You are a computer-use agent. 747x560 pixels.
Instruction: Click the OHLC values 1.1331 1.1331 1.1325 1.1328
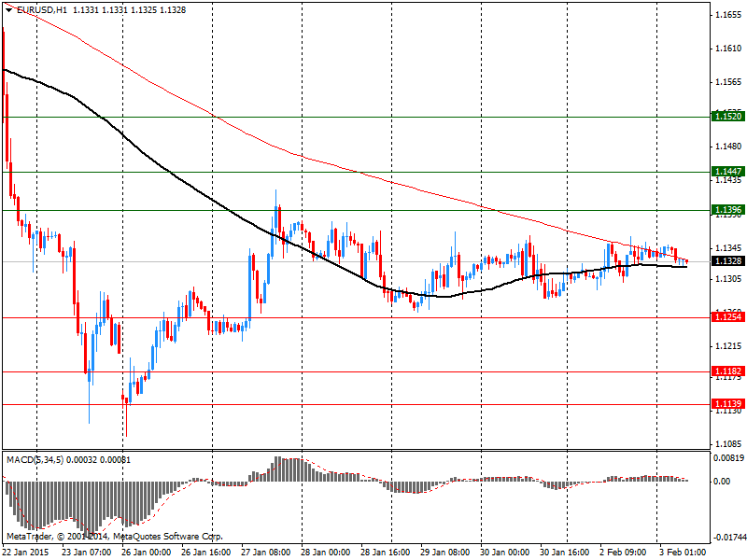click(129, 9)
